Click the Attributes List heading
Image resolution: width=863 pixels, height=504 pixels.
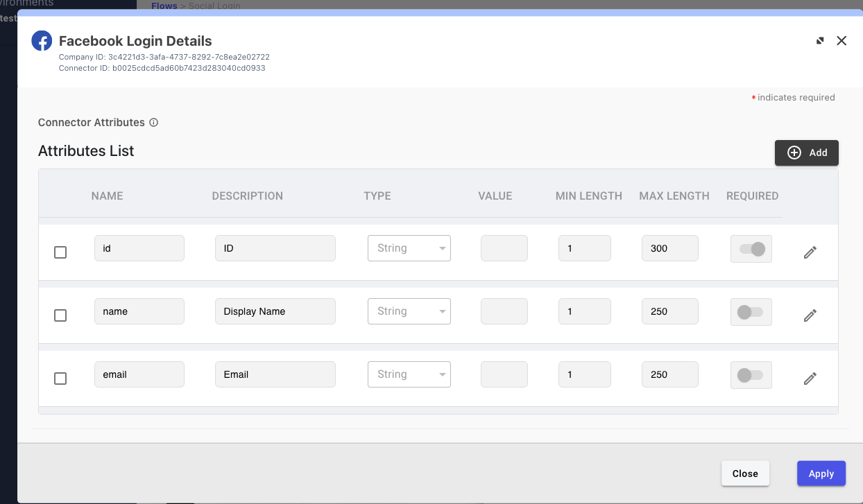pos(86,151)
